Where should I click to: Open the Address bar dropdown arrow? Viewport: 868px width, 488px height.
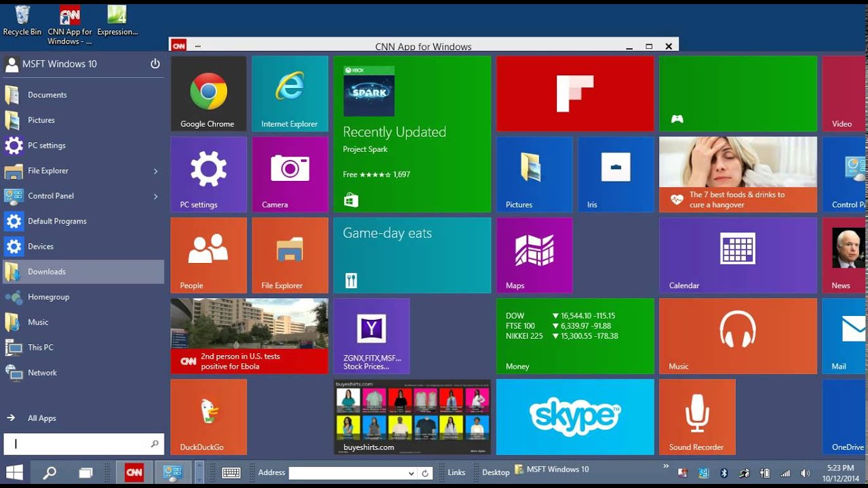[411, 473]
